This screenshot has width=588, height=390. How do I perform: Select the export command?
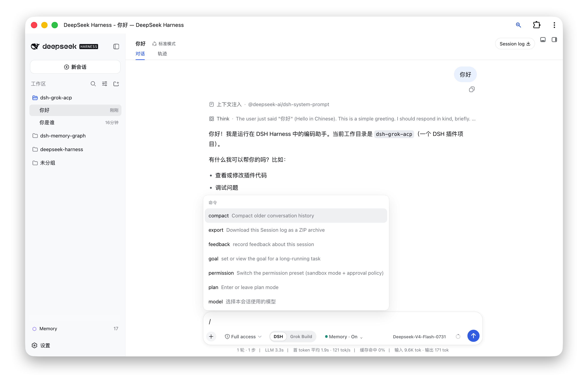tap(296, 230)
